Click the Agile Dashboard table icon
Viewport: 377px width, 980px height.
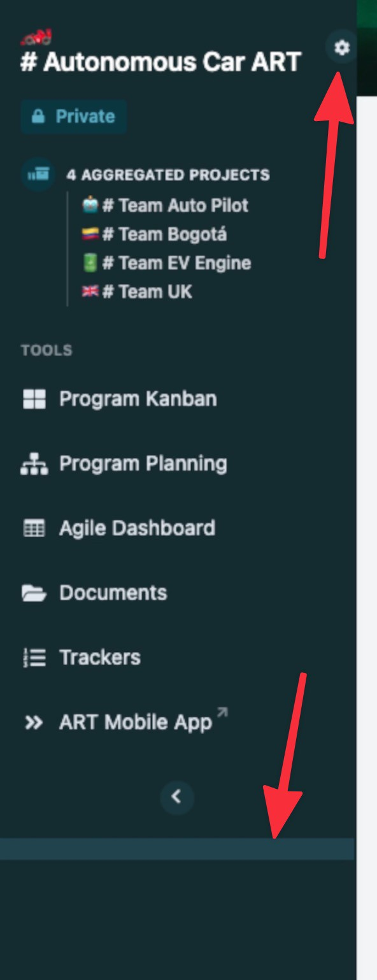click(34, 528)
